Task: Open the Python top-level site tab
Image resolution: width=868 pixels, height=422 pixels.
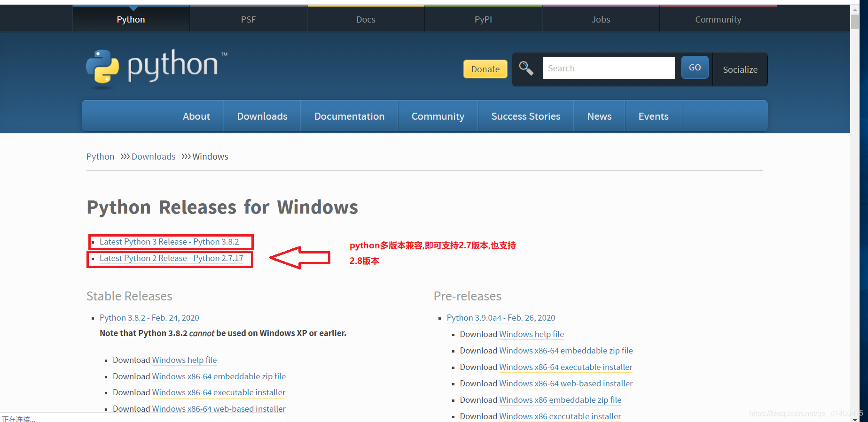Action: point(131,19)
